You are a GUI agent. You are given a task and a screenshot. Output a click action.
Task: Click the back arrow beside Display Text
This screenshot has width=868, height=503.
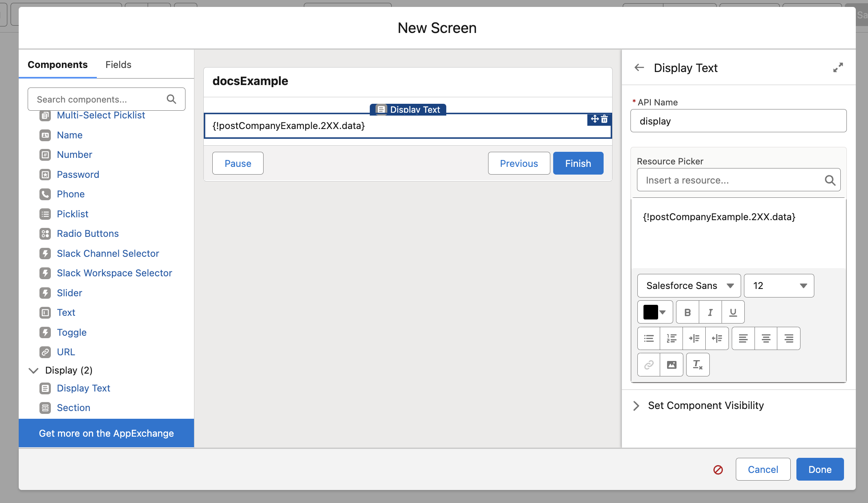click(x=639, y=68)
